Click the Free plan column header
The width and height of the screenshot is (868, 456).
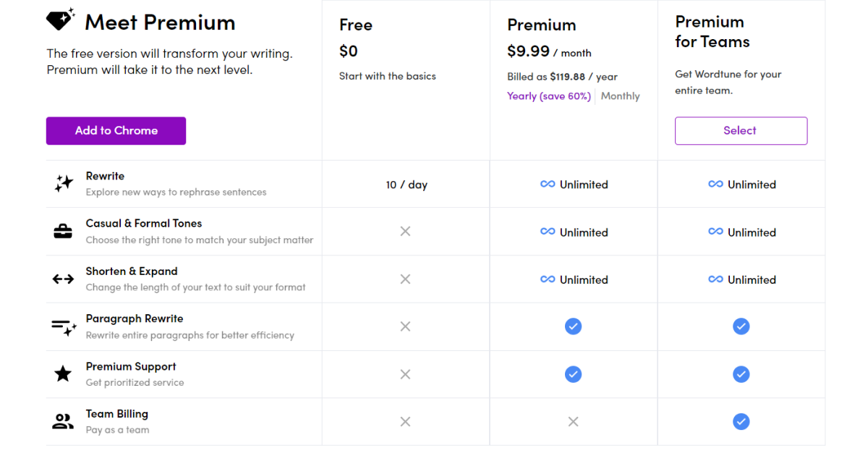[355, 24]
